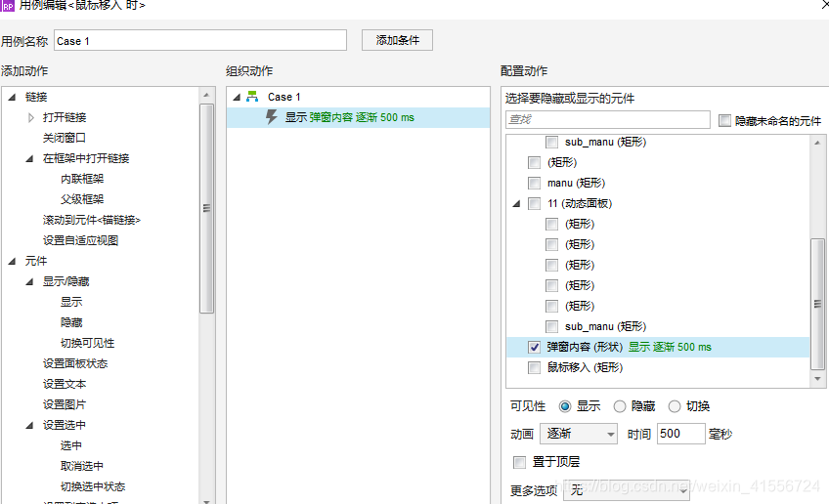Viewport: 829px width, 504px height.
Task: Select the 内联框架 action
Action: pos(82,179)
